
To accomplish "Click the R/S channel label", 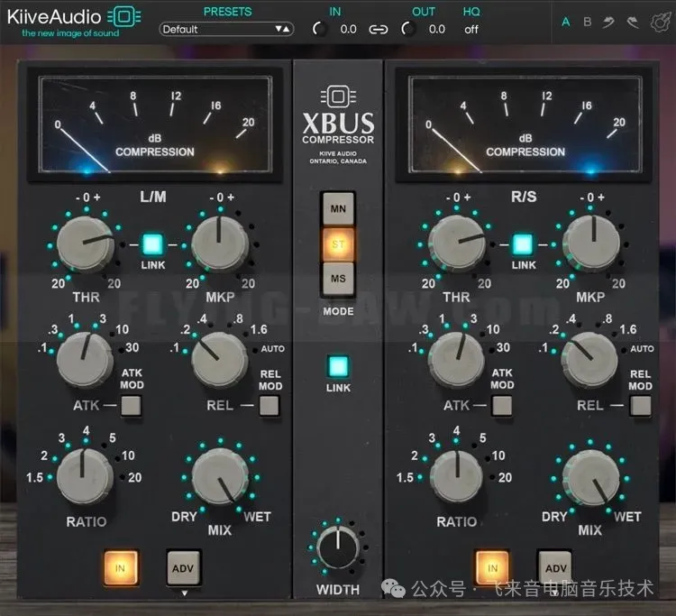I will click(524, 197).
